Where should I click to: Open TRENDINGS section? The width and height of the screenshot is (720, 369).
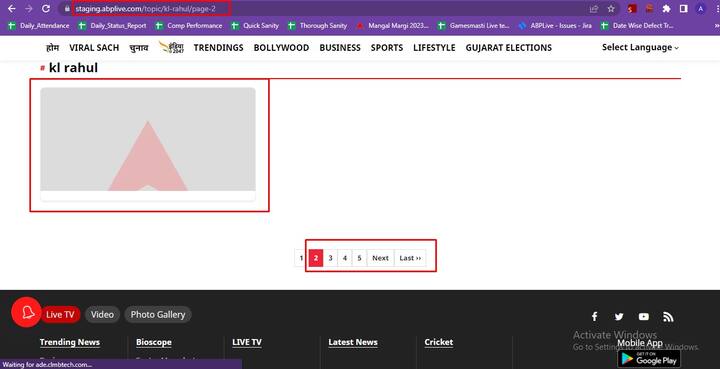tap(219, 48)
